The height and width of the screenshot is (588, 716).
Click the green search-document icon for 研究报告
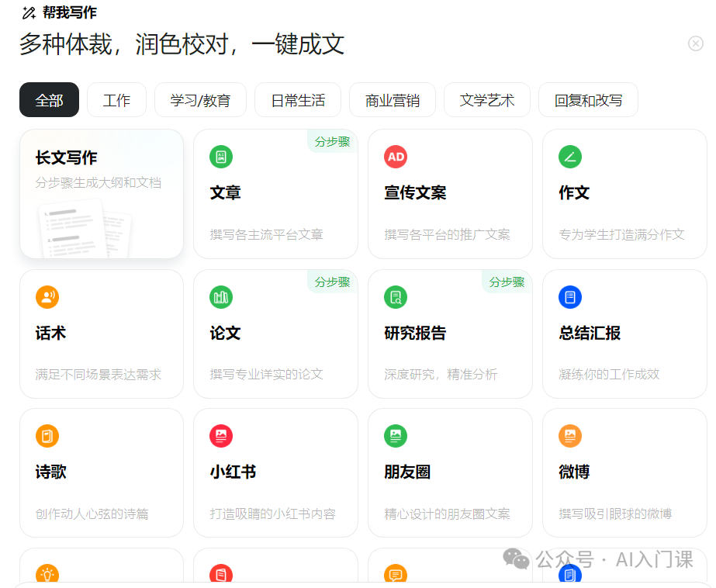pos(396,297)
